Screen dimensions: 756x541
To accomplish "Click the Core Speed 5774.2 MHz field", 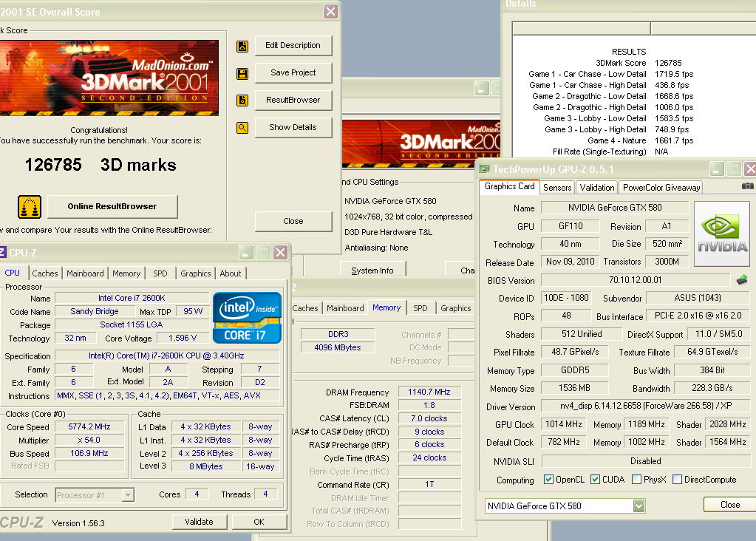I will (x=89, y=426).
